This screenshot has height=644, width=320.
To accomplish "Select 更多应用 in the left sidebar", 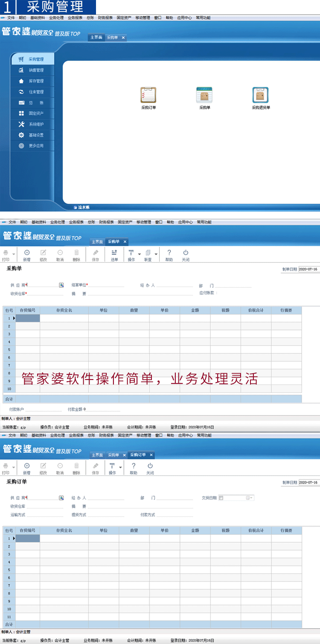I will pos(33,146).
